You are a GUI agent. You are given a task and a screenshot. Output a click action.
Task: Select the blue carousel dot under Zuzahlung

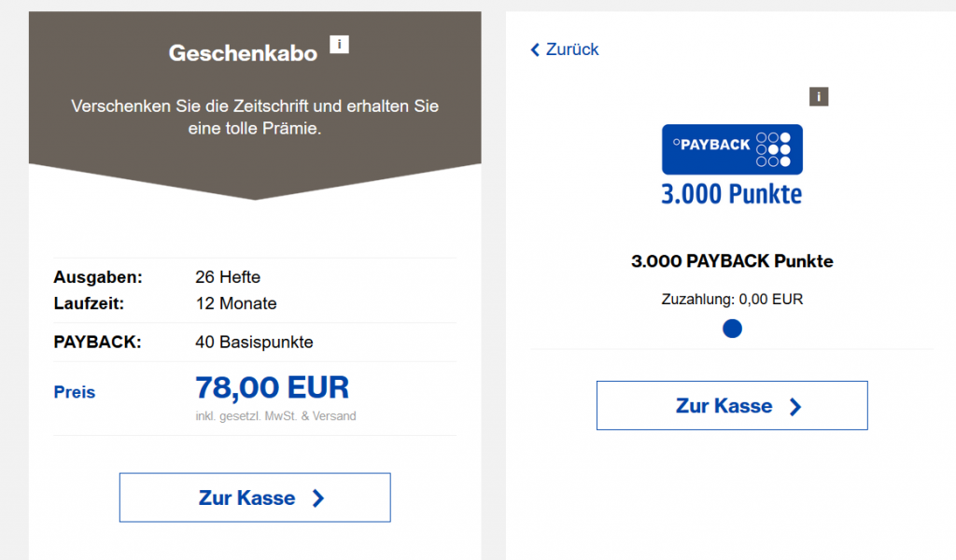pos(732,329)
